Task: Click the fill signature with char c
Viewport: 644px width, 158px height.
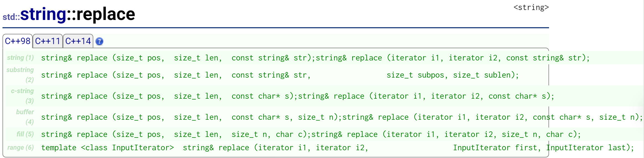Action: tap(311, 134)
